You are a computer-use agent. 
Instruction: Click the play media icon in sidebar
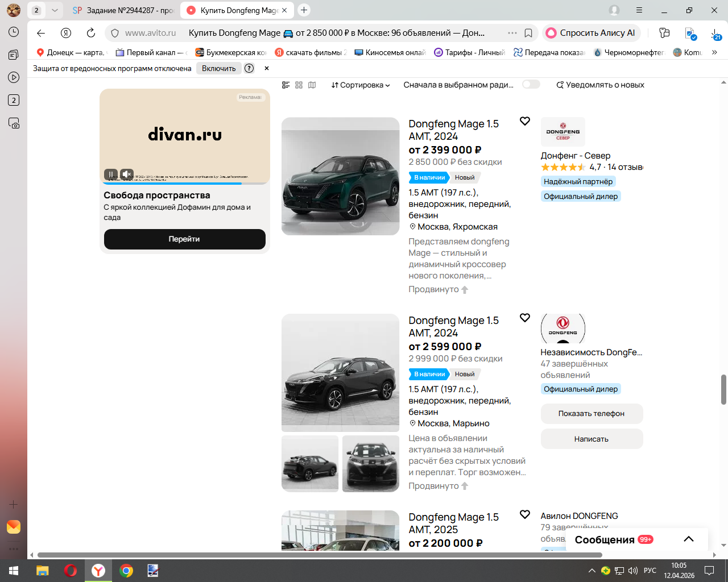pos(14,77)
